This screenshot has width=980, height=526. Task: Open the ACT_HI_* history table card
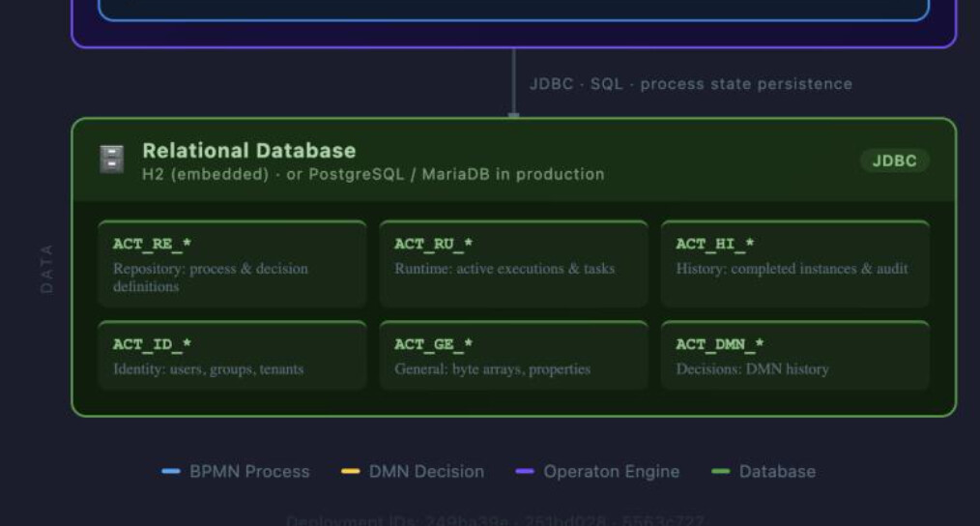click(x=794, y=264)
